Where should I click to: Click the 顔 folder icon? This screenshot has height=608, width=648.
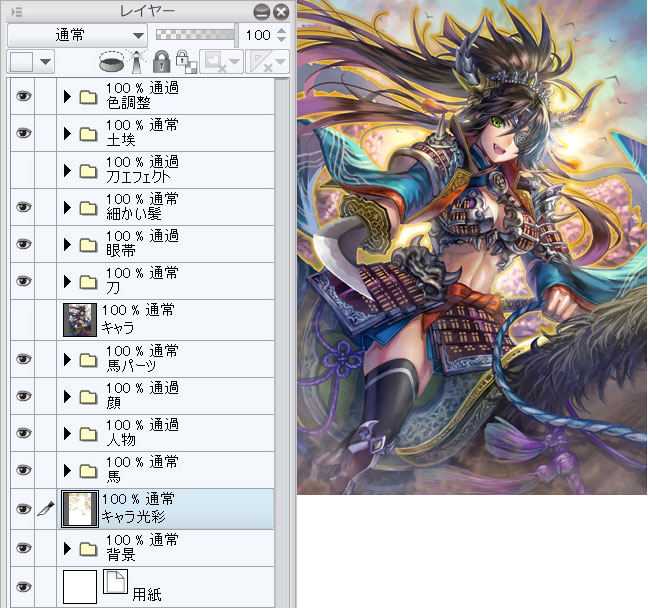point(88,397)
